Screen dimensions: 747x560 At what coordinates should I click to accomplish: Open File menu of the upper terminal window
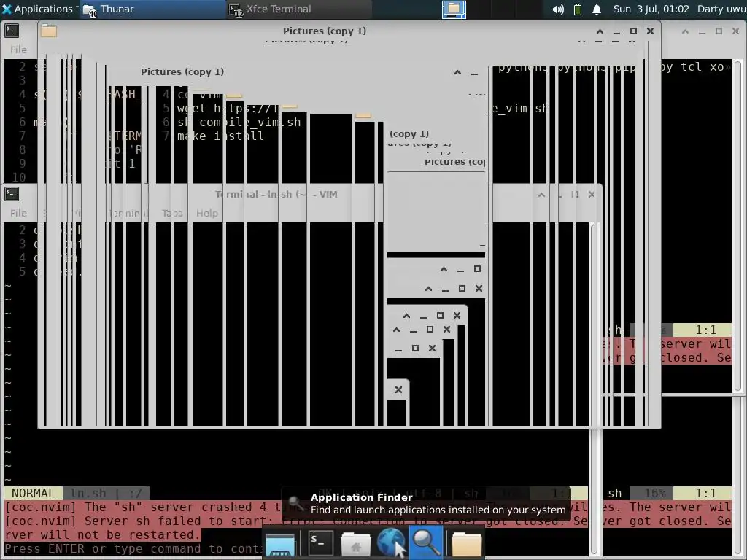(x=18, y=50)
